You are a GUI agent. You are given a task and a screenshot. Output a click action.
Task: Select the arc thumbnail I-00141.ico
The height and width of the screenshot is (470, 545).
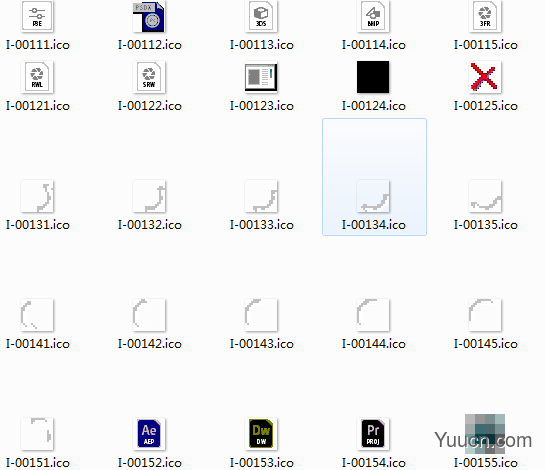pos(37,315)
